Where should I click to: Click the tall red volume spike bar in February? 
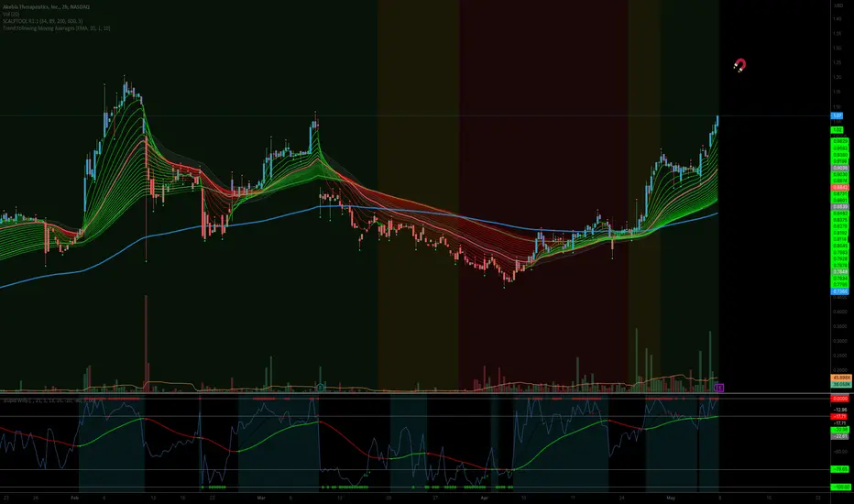pos(146,344)
